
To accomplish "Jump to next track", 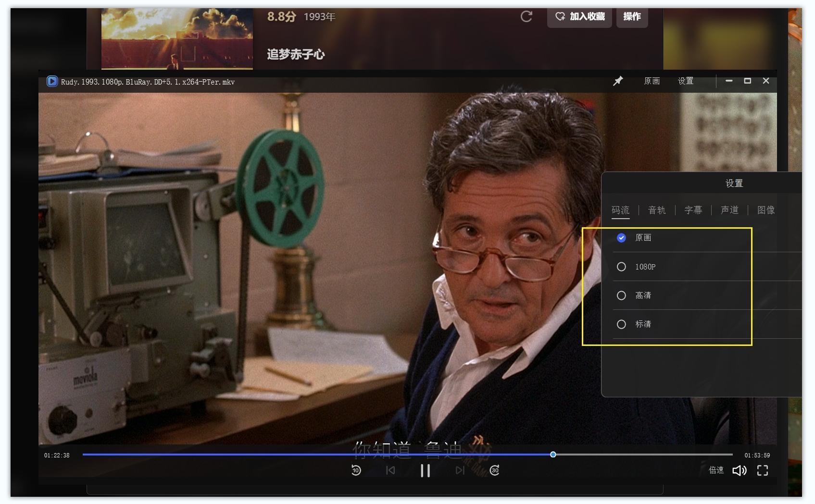I will click(460, 470).
